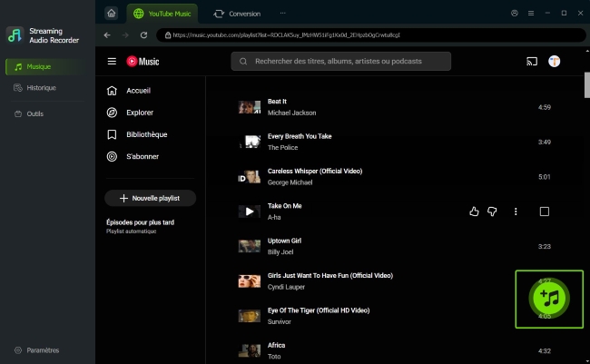This screenshot has width=590, height=364.
Task: Click the Beat It song title
Action: [277, 102]
